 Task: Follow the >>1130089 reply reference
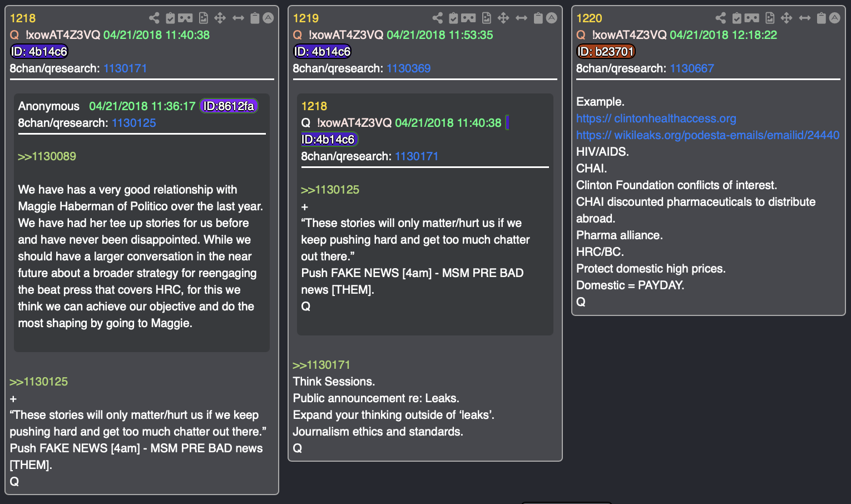47,156
